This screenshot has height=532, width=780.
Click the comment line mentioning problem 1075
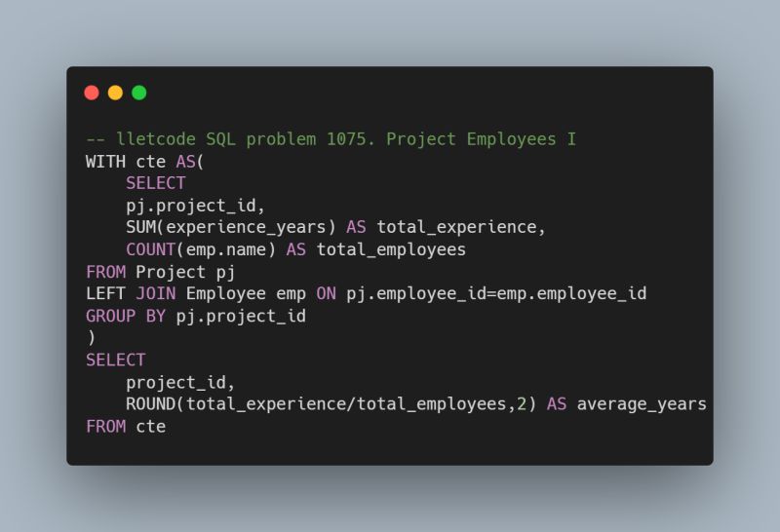point(331,139)
